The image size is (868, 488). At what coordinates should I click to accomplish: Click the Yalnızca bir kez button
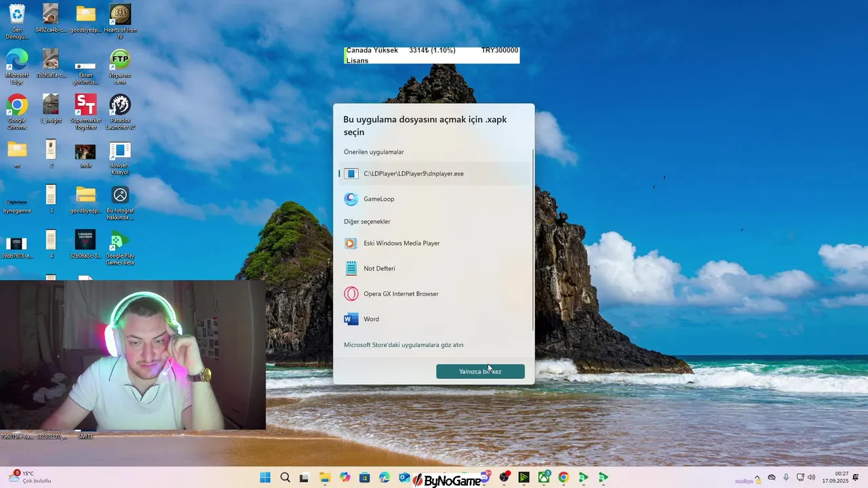click(480, 371)
